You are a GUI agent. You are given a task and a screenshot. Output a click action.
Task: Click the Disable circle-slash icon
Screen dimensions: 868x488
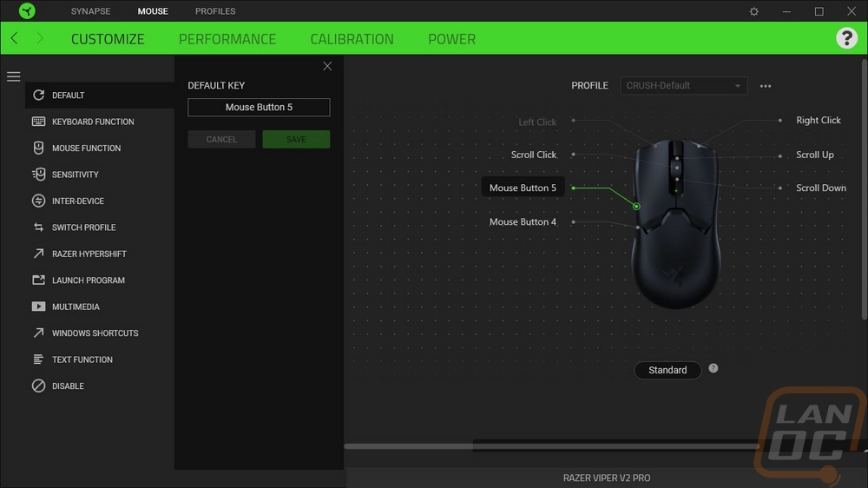tap(38, 386)
